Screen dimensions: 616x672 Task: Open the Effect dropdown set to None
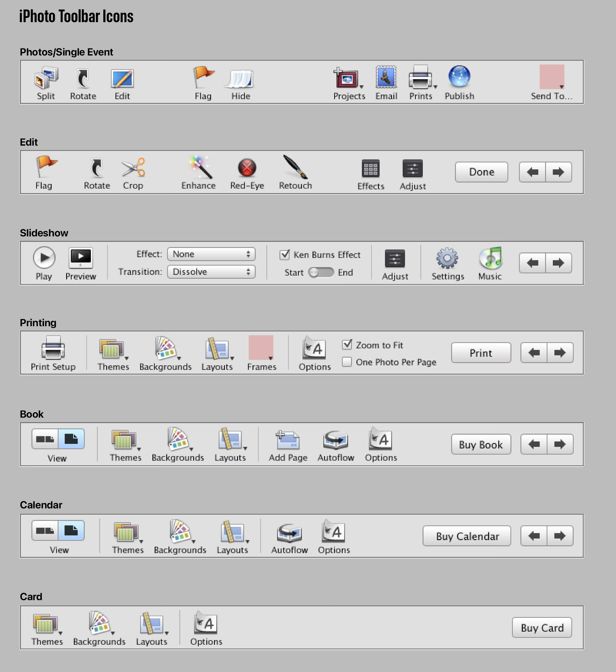click(211, 254)
